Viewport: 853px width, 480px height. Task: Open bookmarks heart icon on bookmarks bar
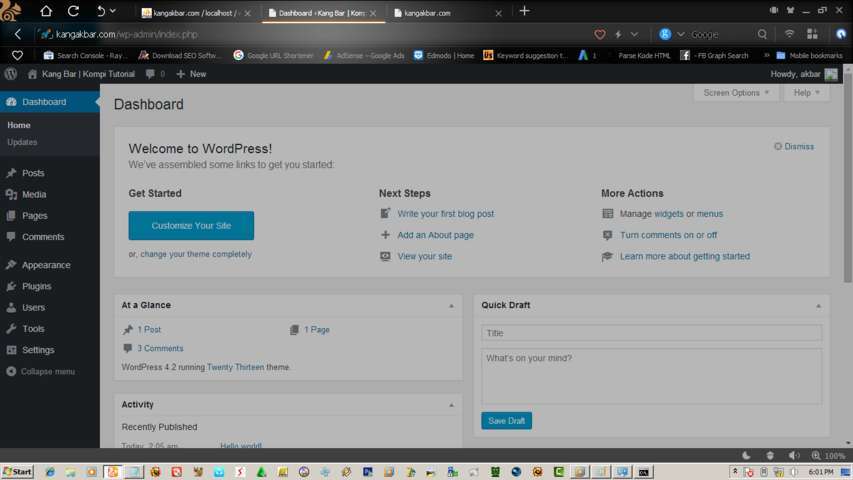(x=17, y=56)
